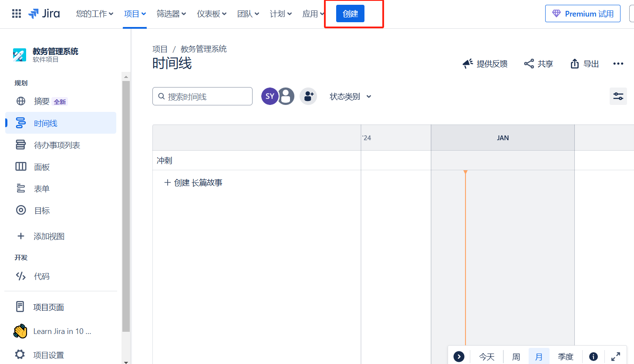Click the 共享 share button
The image size is (634, 364).
click(x=539, y=64)
